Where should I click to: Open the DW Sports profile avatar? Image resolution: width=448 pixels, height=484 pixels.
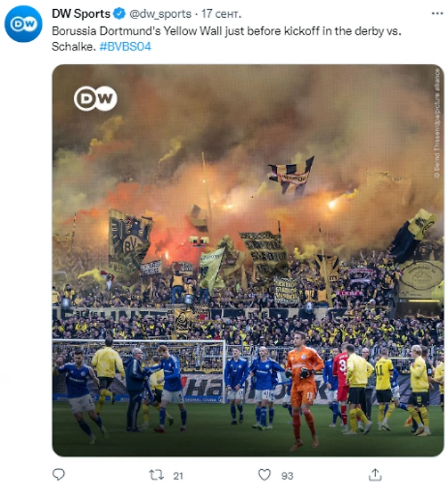point(23,24)
